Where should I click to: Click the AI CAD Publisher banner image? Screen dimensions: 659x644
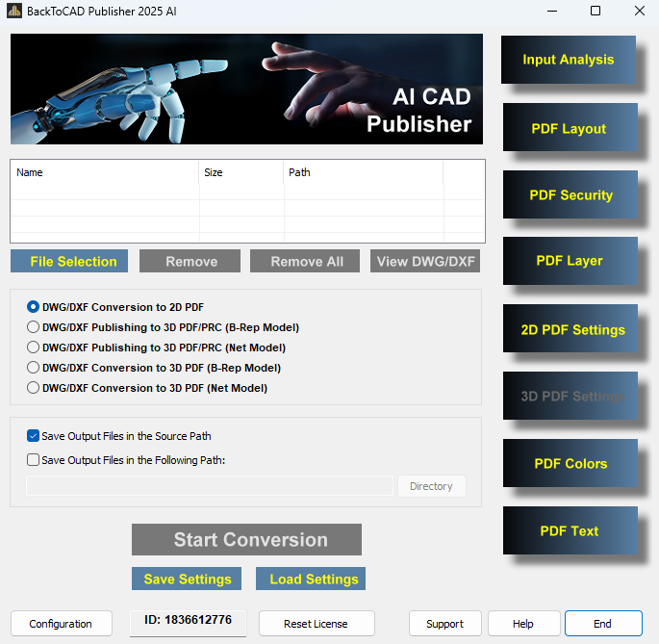[x=246, y=90]
